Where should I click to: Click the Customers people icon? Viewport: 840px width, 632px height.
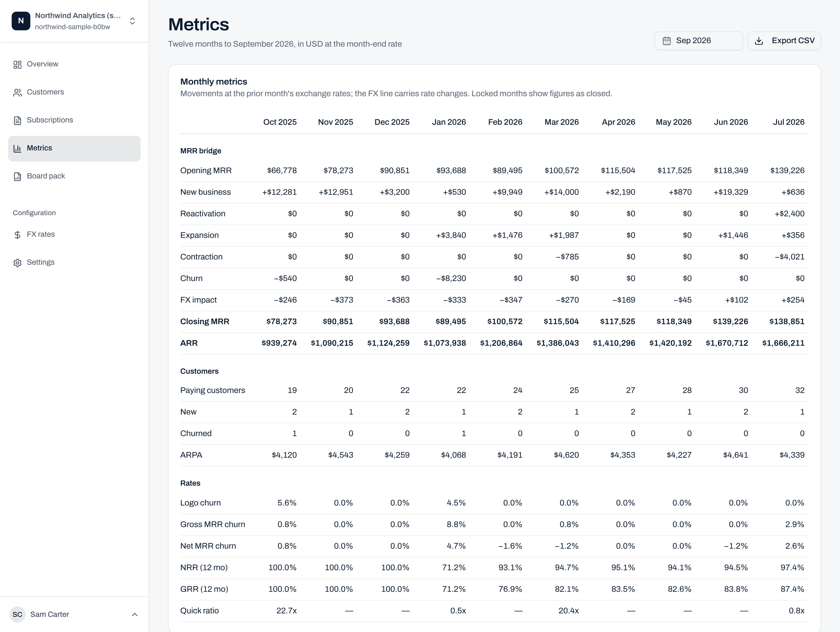pyautogui.click(x=17, y=93)
